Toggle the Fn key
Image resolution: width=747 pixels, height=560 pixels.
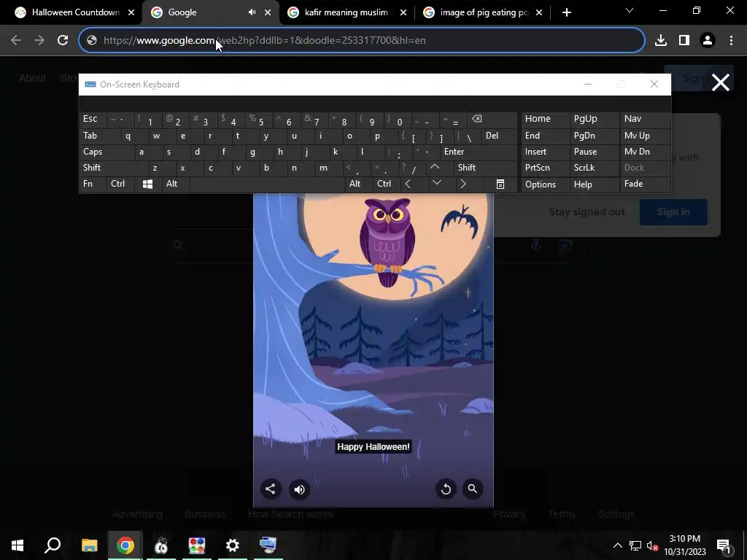pos(93,184)
